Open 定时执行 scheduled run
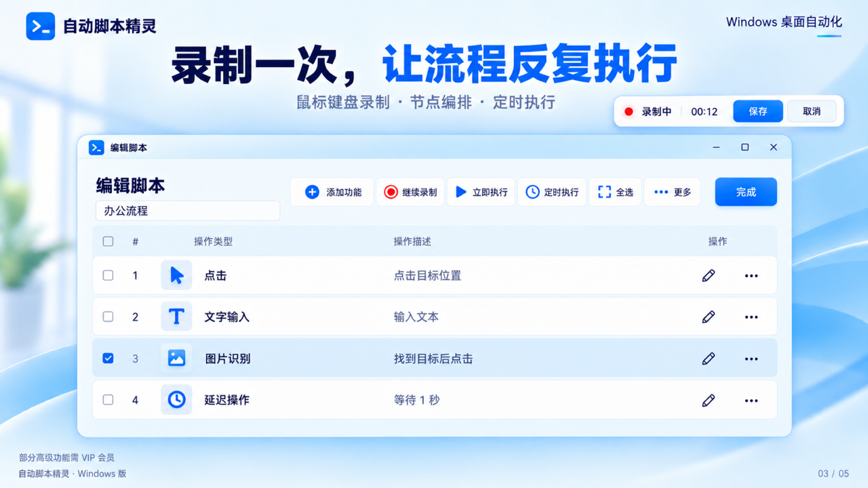 (x=552, y=192)
